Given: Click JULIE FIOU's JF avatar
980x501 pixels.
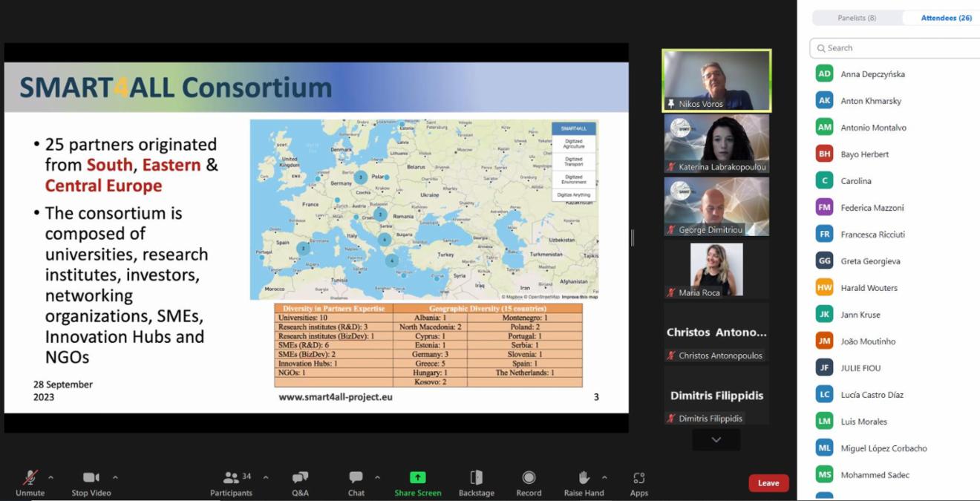Looking at the screenshot, I should click(824, 367).
